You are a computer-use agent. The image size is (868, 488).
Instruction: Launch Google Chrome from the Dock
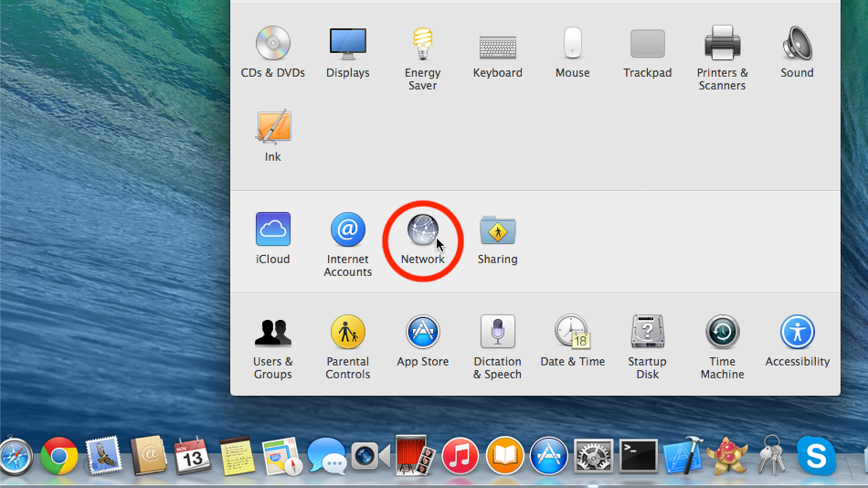[x=59, y=455]
